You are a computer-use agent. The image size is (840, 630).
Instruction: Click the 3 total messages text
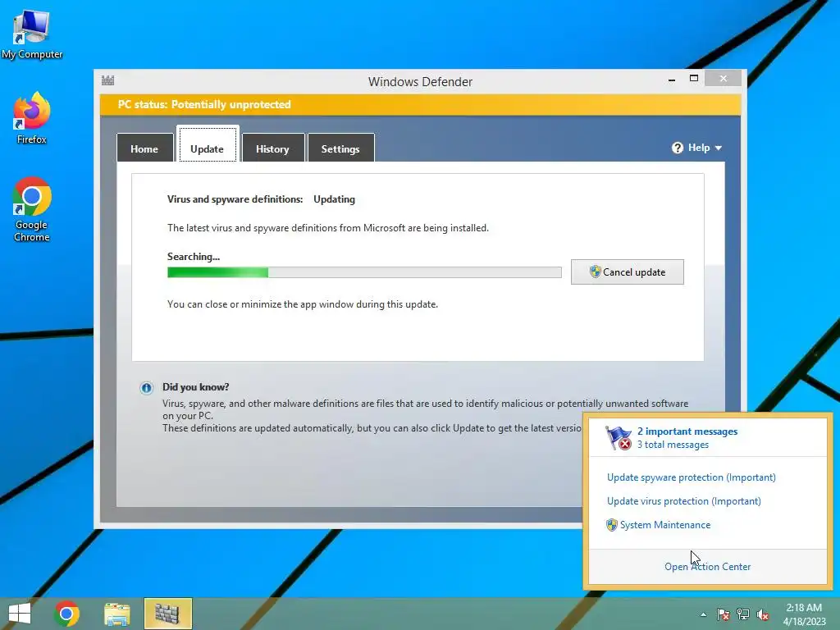pyautogui.click(x=673, y=445)
